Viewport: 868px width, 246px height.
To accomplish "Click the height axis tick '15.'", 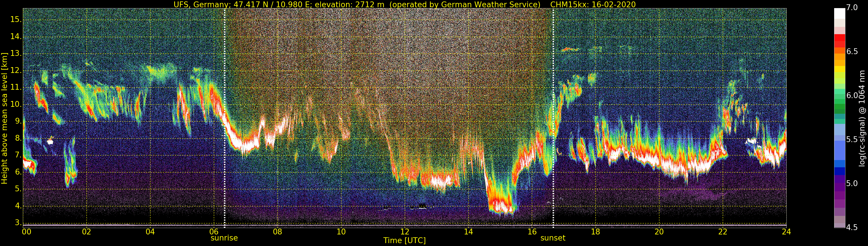I will [x=16, y=20].
